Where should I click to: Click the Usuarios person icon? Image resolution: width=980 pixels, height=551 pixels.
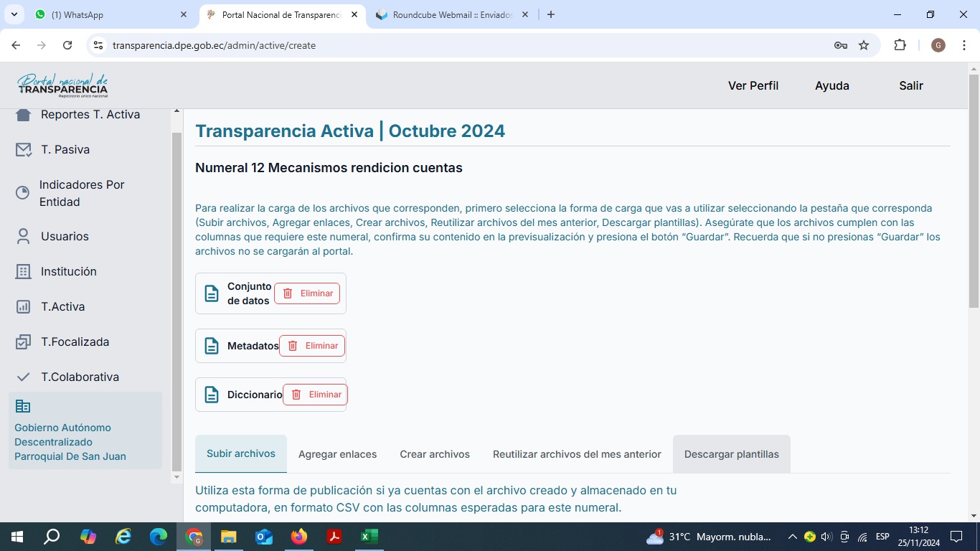pos(24,236)
